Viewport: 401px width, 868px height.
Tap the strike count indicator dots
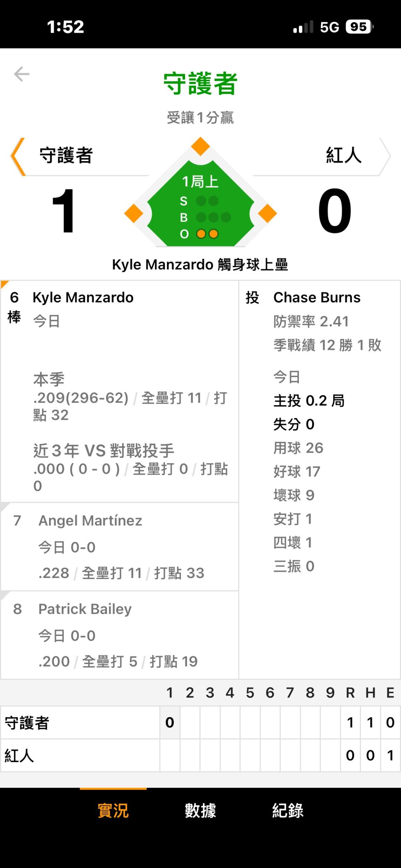pos(208,201)
